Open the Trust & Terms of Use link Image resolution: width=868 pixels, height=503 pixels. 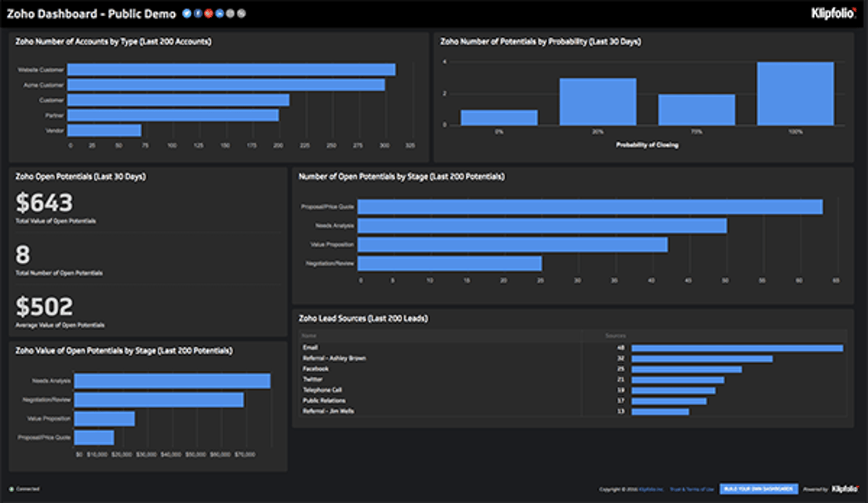[x=692, y=489]
